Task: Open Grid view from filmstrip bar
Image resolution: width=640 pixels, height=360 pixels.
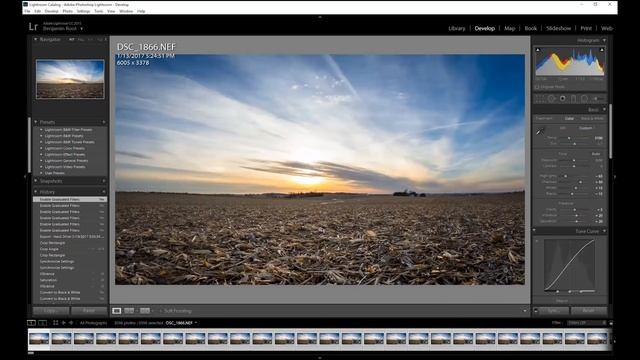Action: tap(56, 323)
